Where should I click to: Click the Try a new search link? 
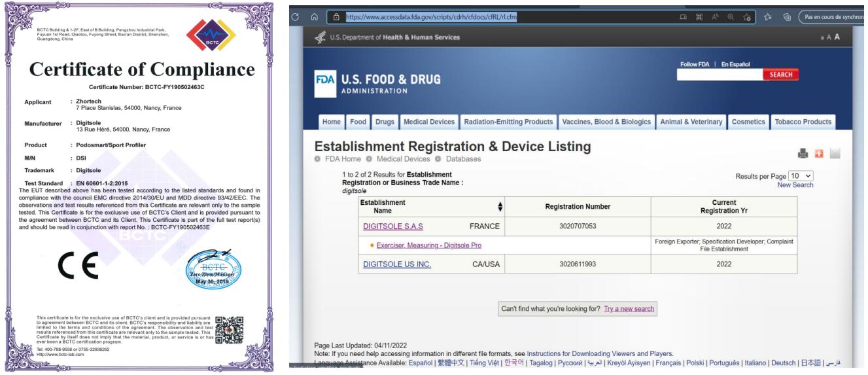629,308
